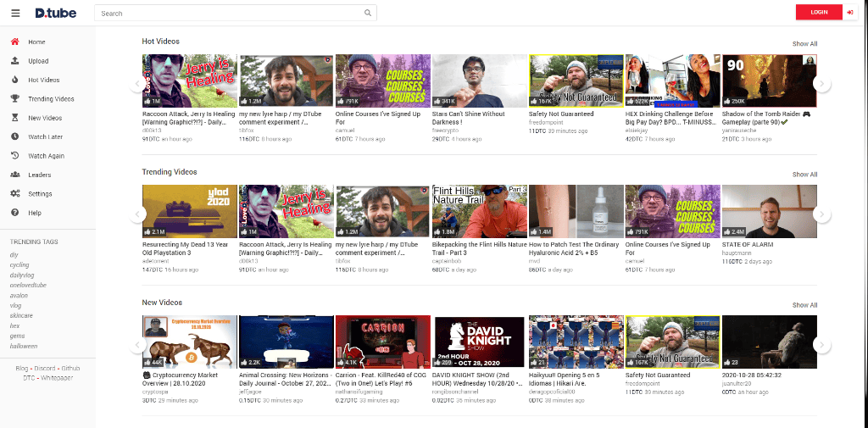This screenshot has height=428, width=868.
Task: Click in the Search field
Action: tap(236, 13)
